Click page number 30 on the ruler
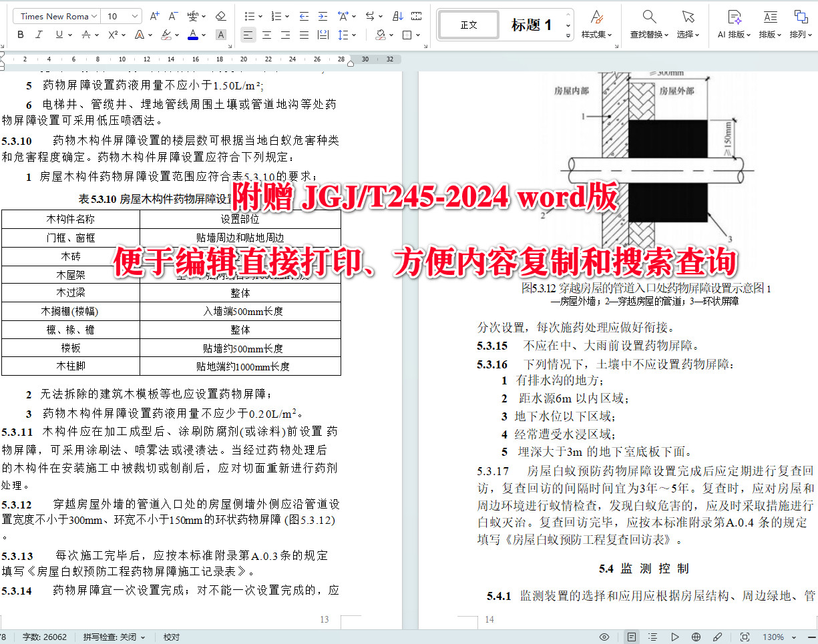Image resolution: width=818 pixels, height=644 pixels. click(365, 59)
